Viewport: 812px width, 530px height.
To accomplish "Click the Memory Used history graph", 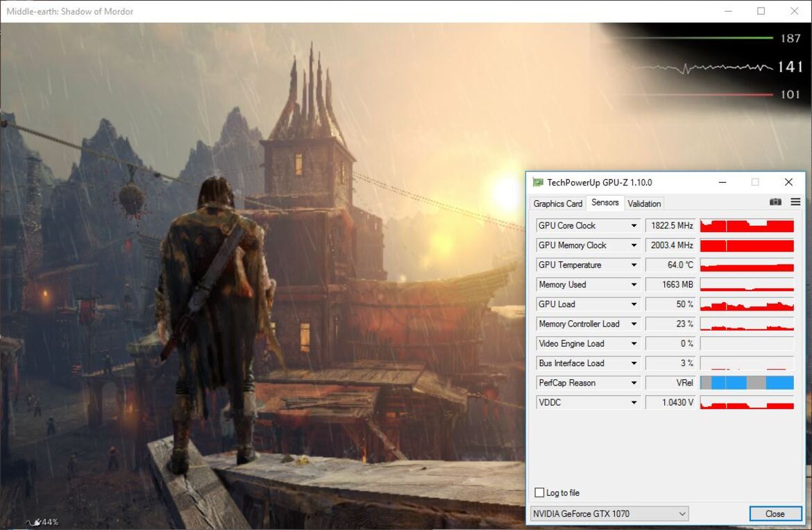I will 747,285.
